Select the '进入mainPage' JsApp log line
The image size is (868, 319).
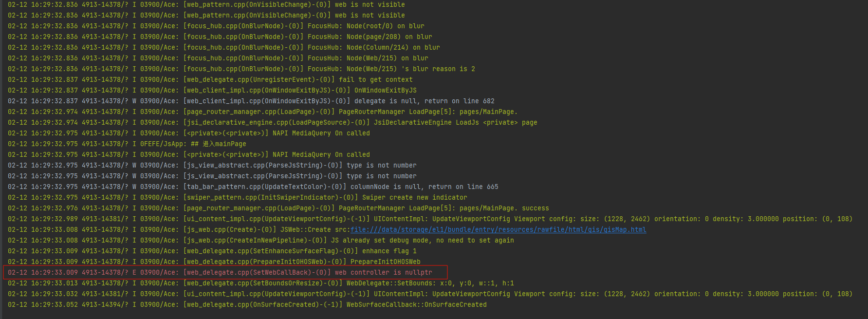point(127,144)
